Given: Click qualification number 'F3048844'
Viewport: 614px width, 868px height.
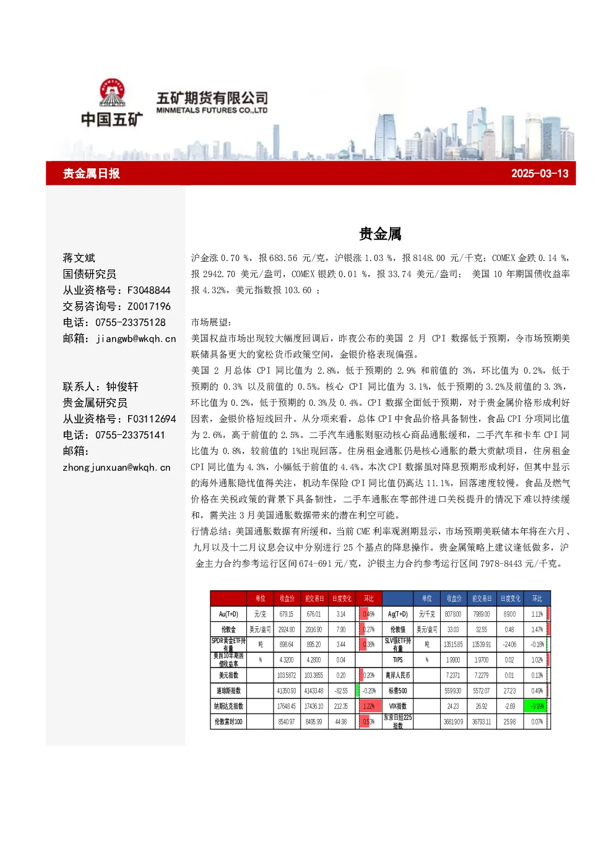Looking at the screenshot, I should (149, 290).
